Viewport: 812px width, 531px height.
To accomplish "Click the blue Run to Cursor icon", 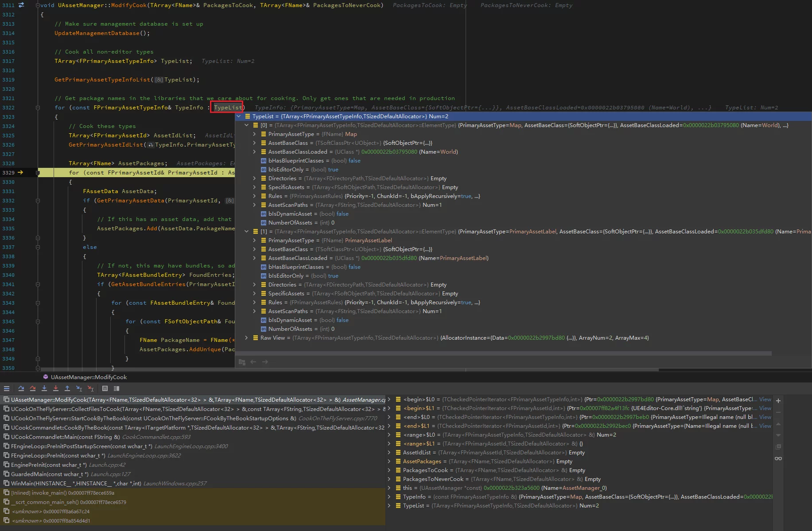I will tap(79, 388).
